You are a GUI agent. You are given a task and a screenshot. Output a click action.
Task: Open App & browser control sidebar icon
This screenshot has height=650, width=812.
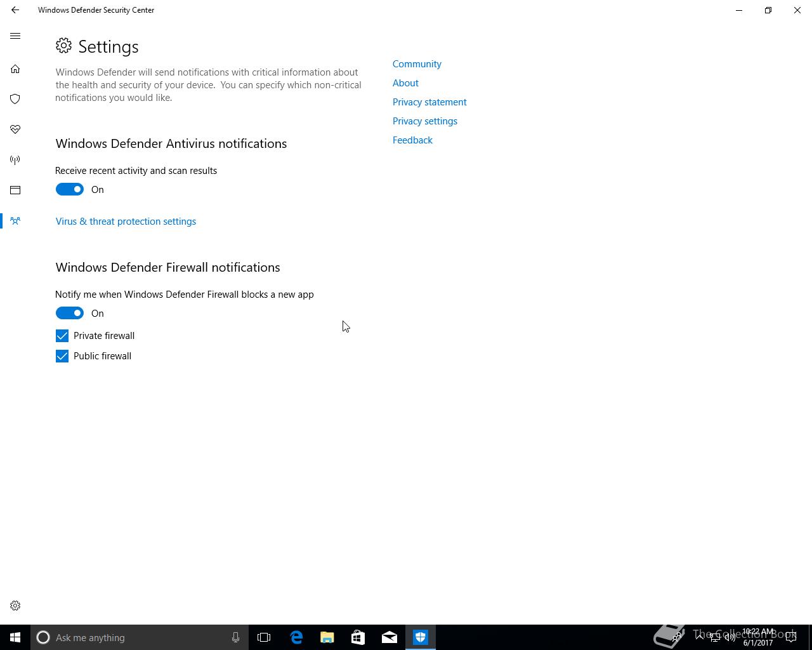tap(15, 190)
